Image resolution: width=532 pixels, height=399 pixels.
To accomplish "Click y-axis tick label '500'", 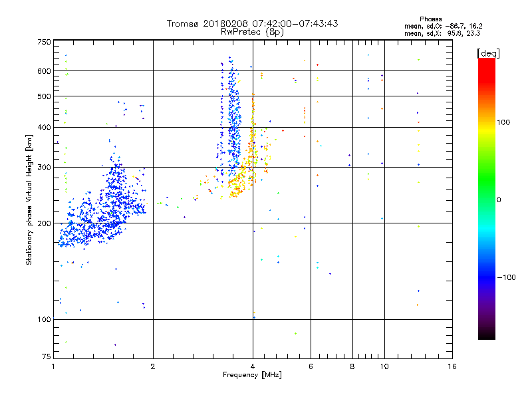I will pos(44,96).
